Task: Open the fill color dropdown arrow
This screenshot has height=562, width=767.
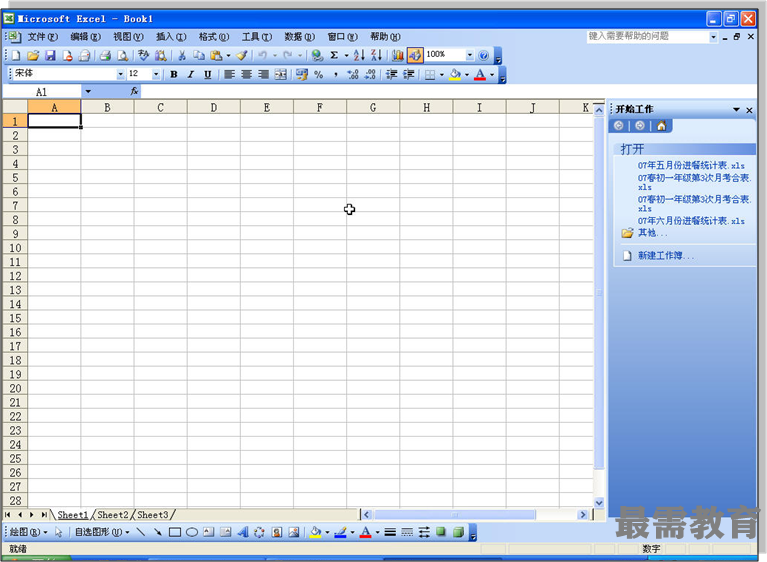Action: click(467, 75)
